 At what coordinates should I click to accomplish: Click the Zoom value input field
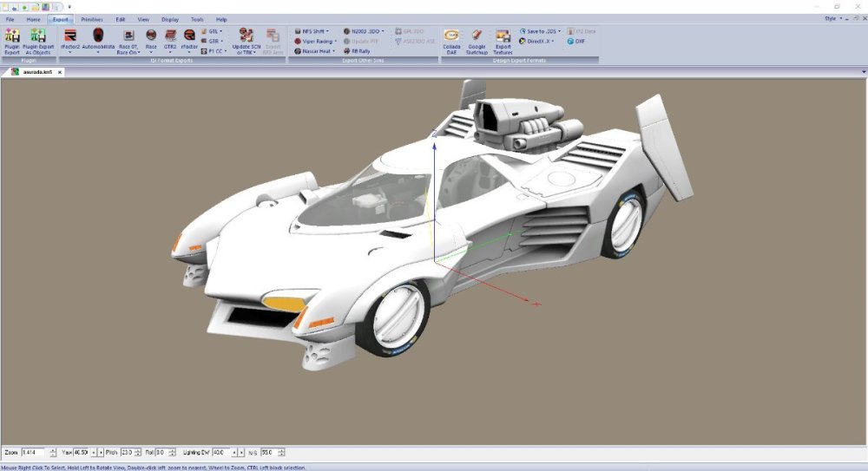click(33, 452)
